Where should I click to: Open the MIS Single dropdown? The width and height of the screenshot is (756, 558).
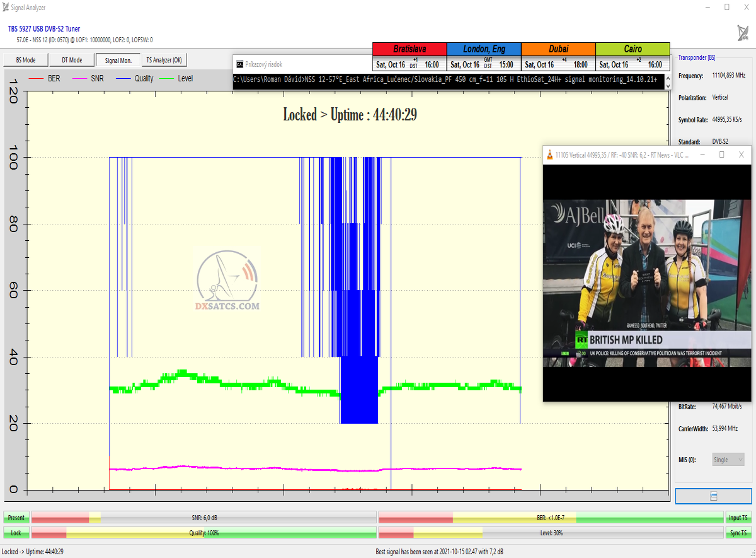point(728,460)
